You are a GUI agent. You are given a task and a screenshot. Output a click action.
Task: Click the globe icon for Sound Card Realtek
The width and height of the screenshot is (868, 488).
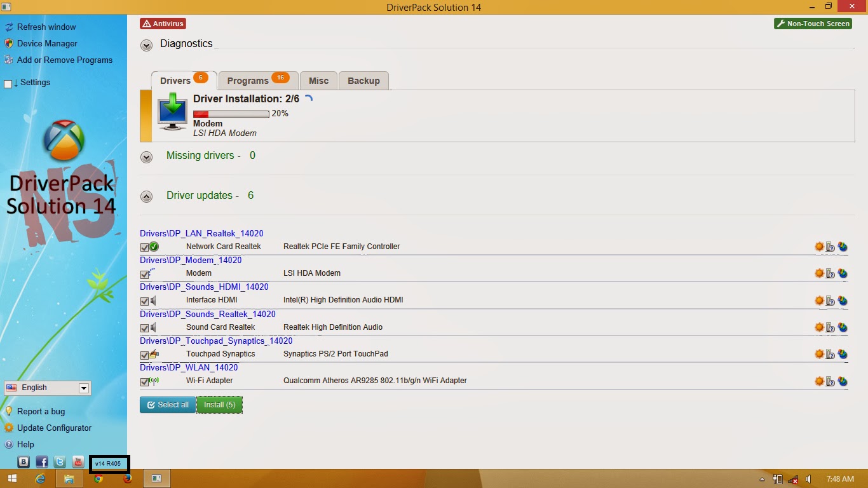pos(843,327)
